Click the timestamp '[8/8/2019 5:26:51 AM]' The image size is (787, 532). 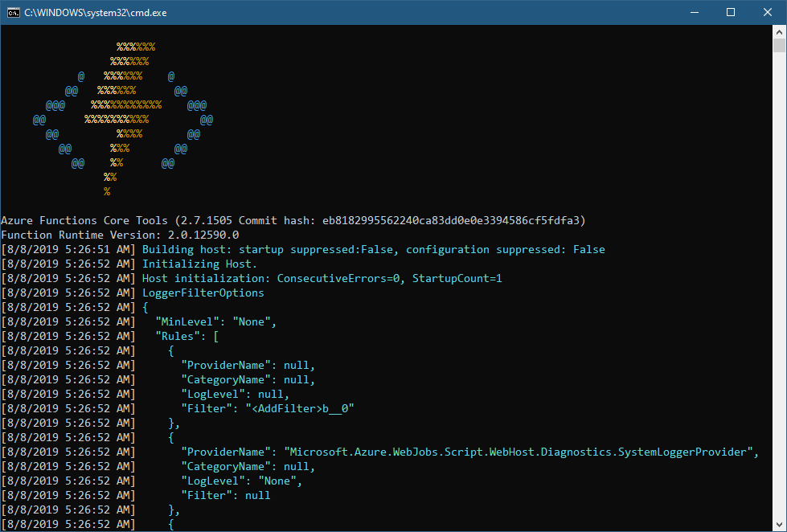coord(68,249)
